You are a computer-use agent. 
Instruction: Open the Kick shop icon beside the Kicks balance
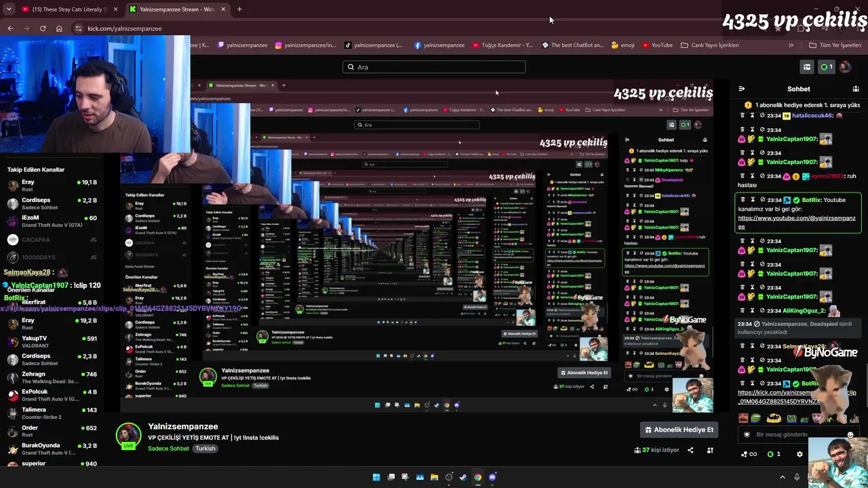[x=807, y=67]
